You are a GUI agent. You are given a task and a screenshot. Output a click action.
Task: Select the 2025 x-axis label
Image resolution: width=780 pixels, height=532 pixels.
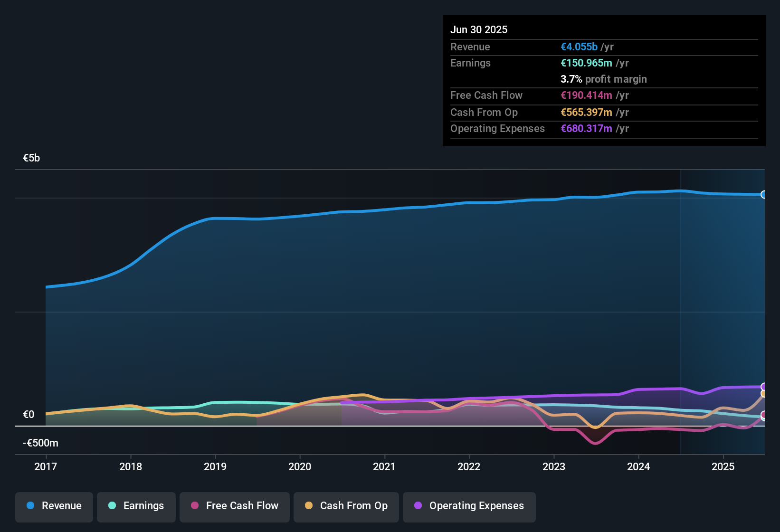tap(723, 466)
